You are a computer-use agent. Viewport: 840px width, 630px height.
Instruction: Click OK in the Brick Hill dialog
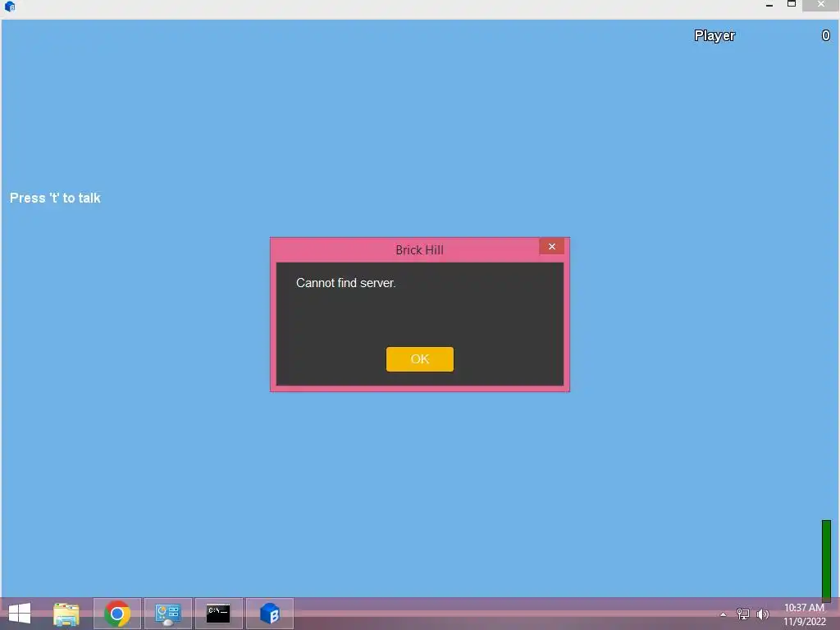[x=419, y=359]
